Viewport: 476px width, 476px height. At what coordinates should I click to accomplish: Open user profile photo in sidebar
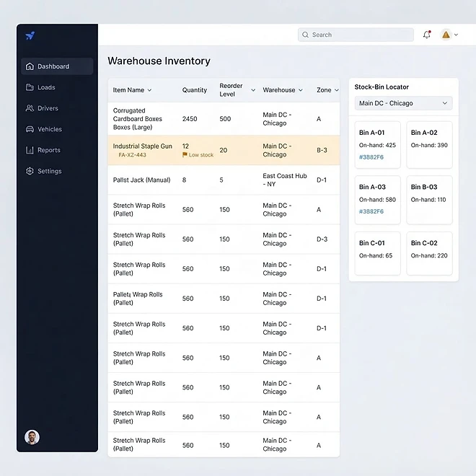[x=32, y=437]
